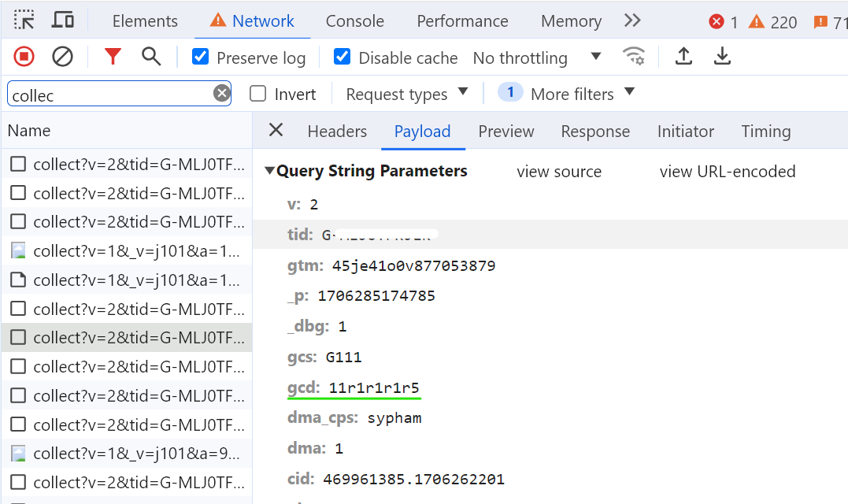Screen dimensions: 848x504
Task: Click the inspect element selector icon
Action: [24, 20]
